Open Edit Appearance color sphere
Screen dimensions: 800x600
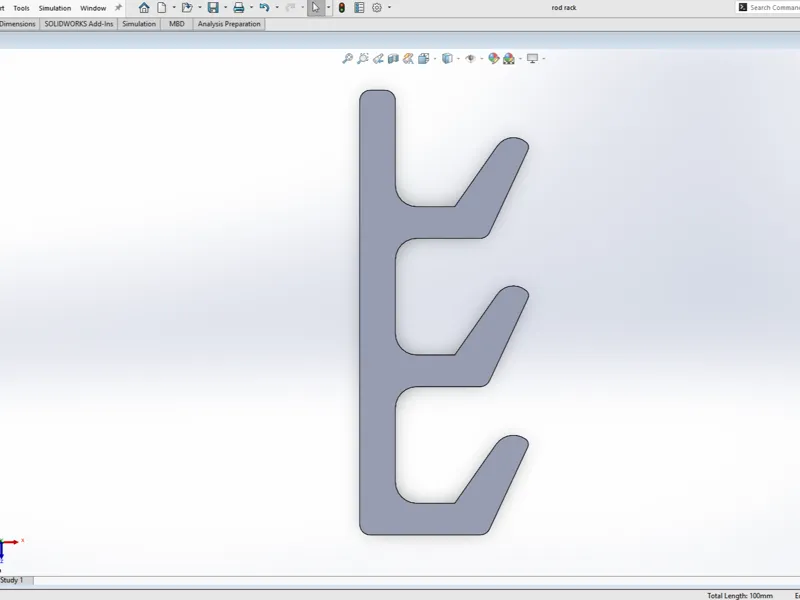coord(493,59)
